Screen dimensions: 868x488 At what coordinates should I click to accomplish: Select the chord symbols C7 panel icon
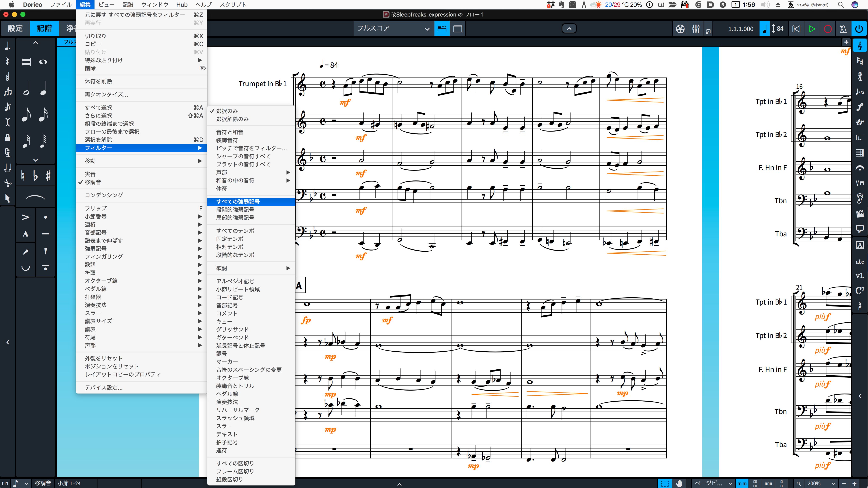tap(860, 290)
